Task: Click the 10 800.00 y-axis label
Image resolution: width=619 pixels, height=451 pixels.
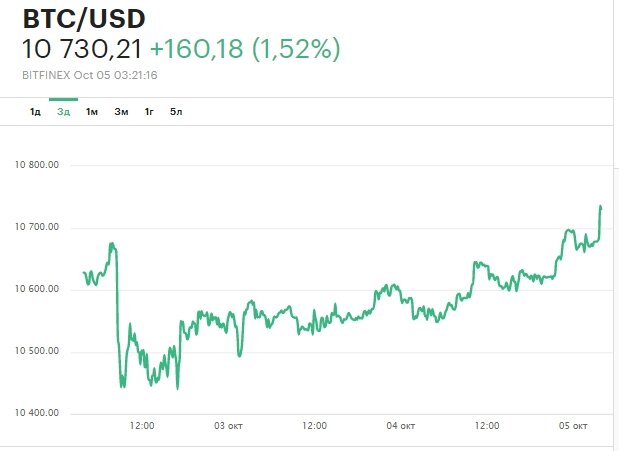Action: click(37, 165)
